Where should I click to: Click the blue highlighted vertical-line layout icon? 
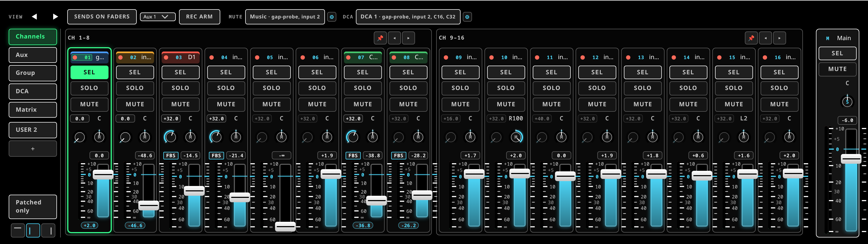pyautogui.click(x=33, y=230)
